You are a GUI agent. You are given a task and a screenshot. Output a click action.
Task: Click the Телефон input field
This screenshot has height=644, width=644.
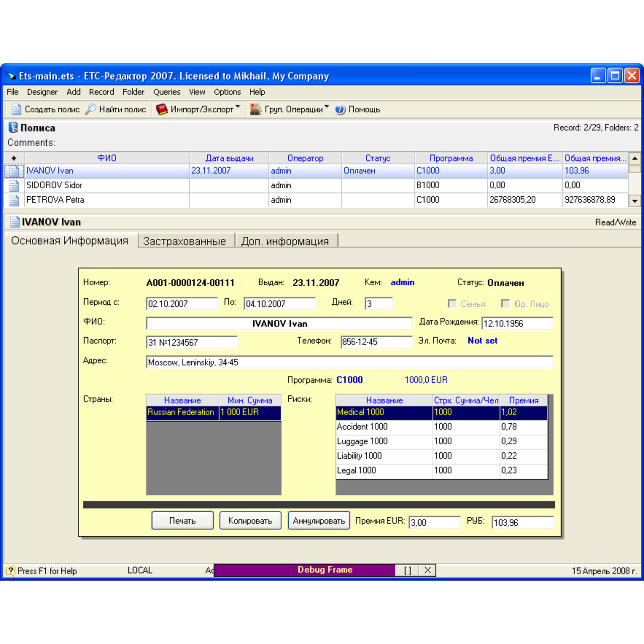(376, 342)
